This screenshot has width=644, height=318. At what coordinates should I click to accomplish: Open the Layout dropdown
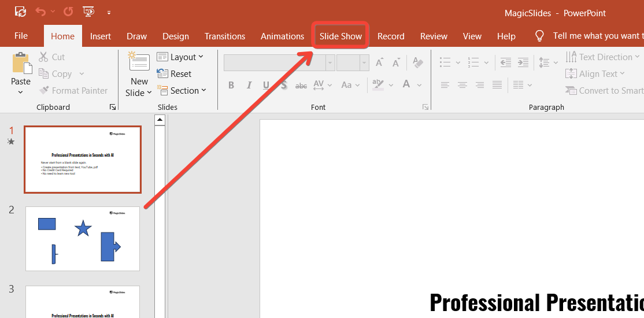pyautogui.click(x=180, y=57)
